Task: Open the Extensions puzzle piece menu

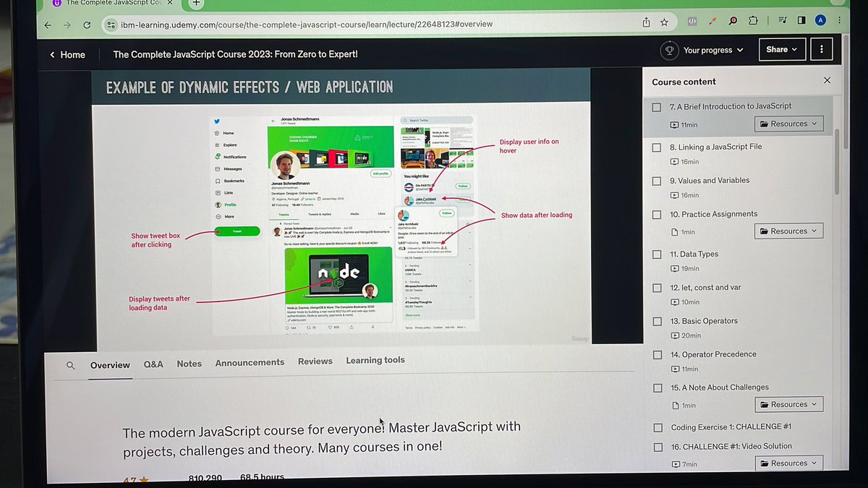Action: coord(753,21)
